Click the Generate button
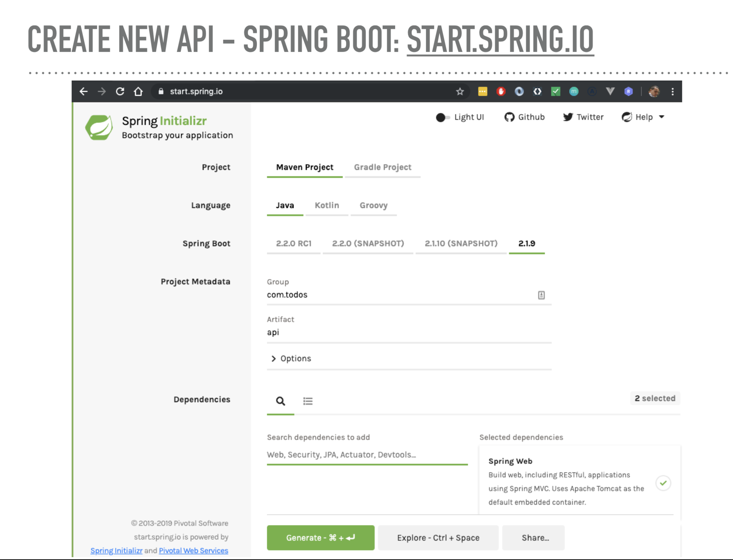The image size is (733, 560). pos(320,538)
